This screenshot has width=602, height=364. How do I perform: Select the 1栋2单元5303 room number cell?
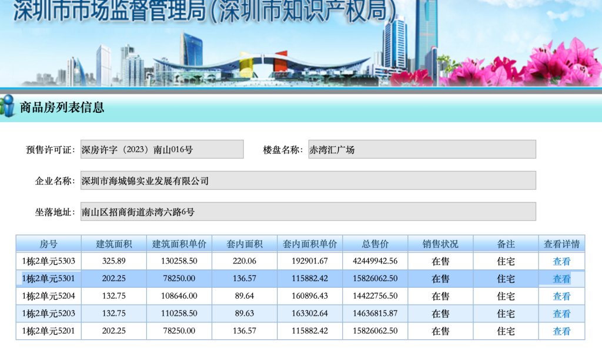click(x=49, y=261)
